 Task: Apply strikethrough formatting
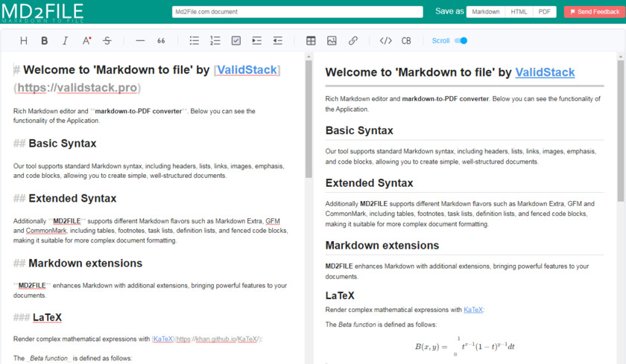pos(107,41)
